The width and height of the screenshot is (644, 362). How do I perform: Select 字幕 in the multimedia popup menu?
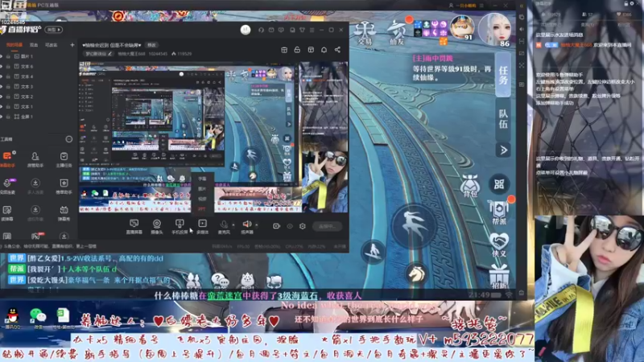pyautogui.click(x=202, y=179)
